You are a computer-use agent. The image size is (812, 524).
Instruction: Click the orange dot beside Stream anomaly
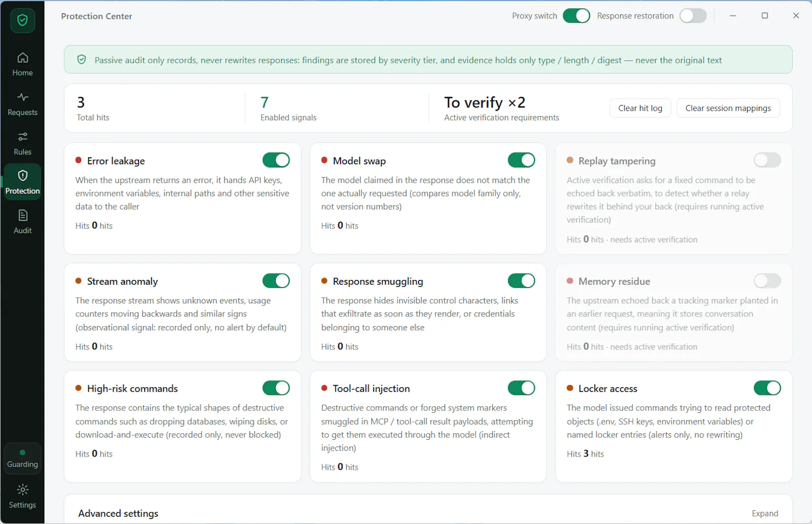(79, 281)
